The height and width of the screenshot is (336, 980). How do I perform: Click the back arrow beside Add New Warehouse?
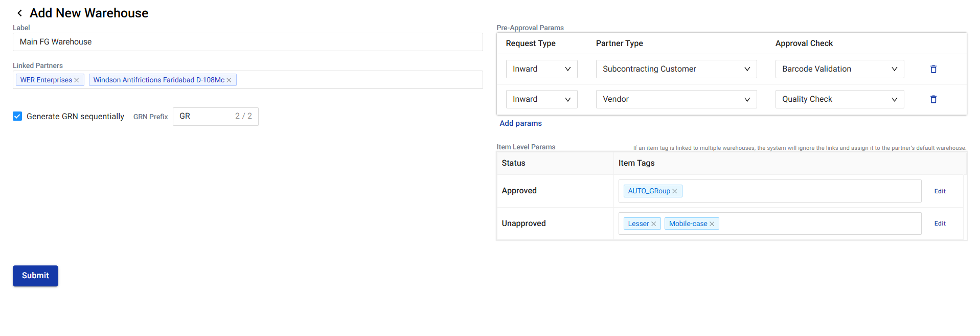pyautogui.click(x=19, y=13)
